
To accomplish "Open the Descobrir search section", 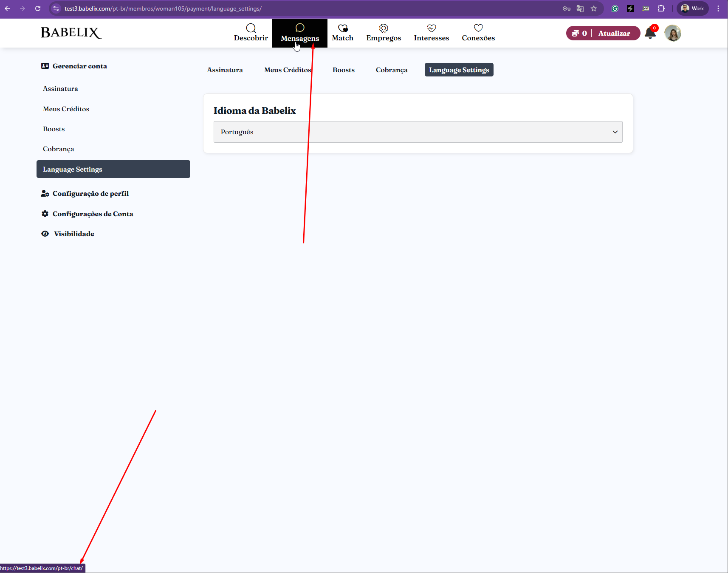I will (251, 33).
